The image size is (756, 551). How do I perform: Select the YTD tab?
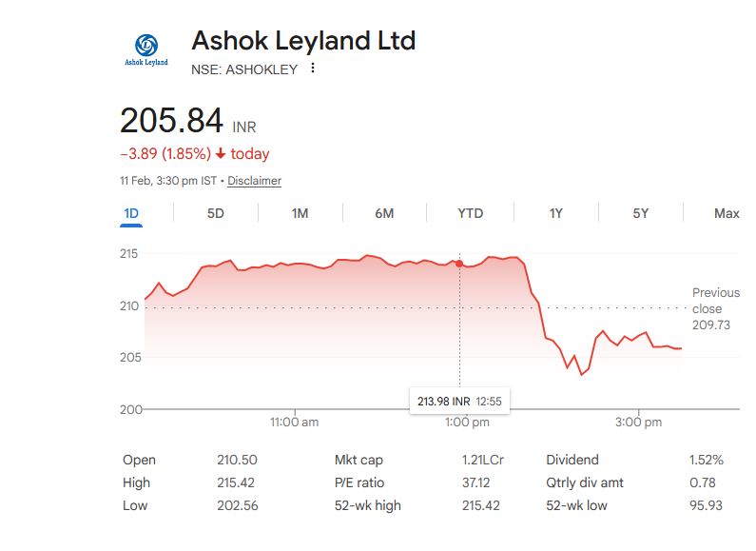tap(470, 213)
